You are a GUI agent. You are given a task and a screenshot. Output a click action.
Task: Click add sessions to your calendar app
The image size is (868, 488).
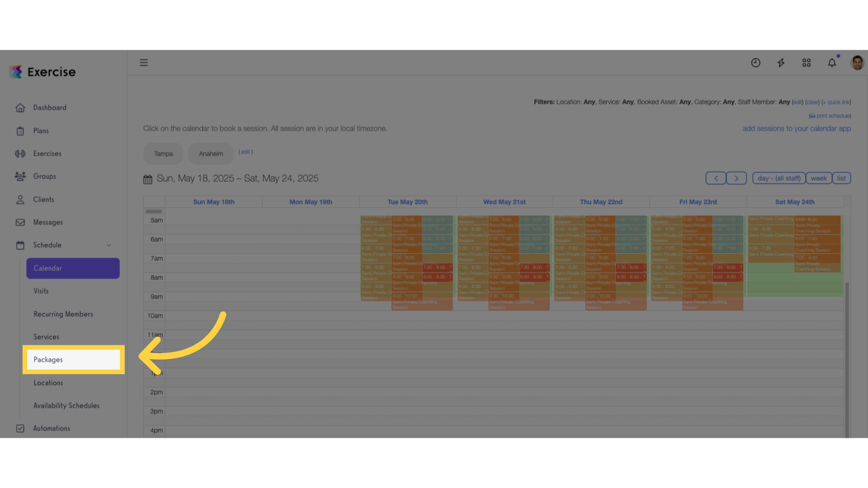click(797, 128)
